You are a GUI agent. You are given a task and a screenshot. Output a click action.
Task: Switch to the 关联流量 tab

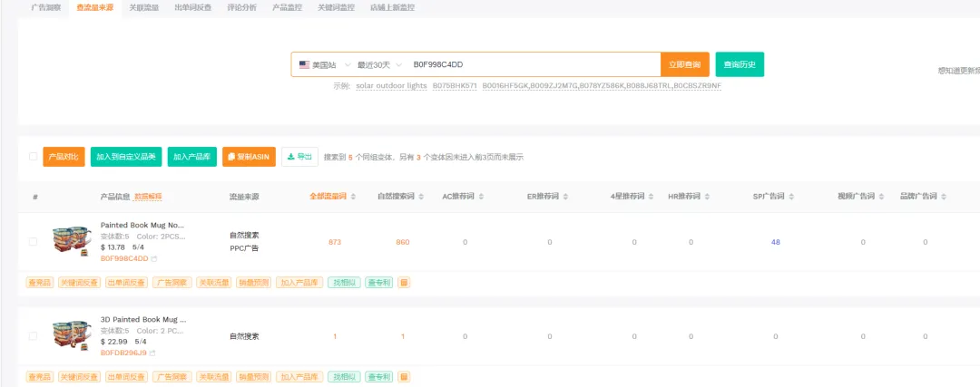[x=143, y=8]
